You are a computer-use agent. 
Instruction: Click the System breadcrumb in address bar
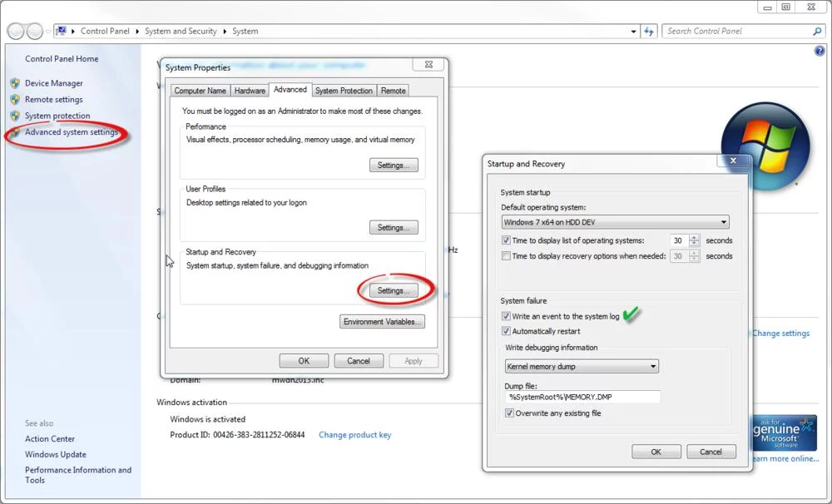245,32
